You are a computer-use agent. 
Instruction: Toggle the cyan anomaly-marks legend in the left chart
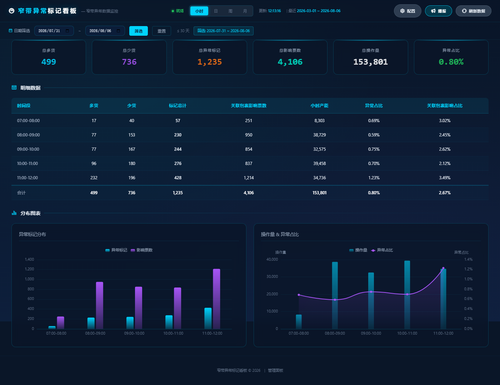click(116, 250)
